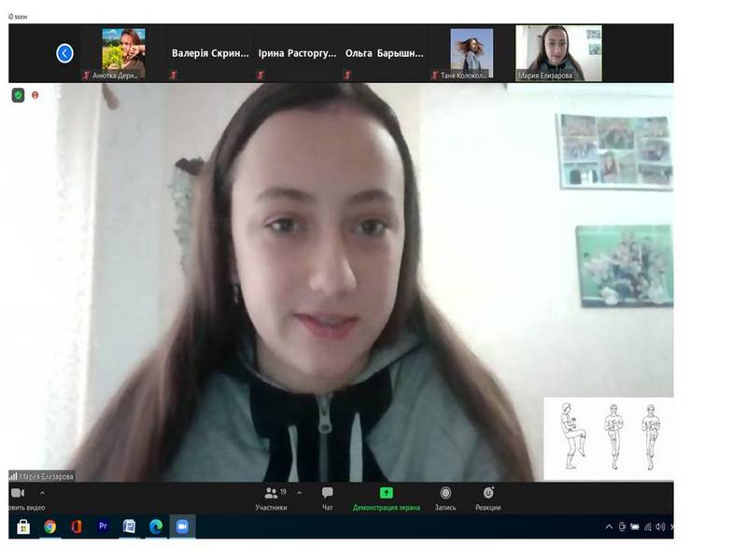Click the volume icon in system tray
Viewport: 747px width, 560px height.
pyautogui.click(x=660, y=526)
